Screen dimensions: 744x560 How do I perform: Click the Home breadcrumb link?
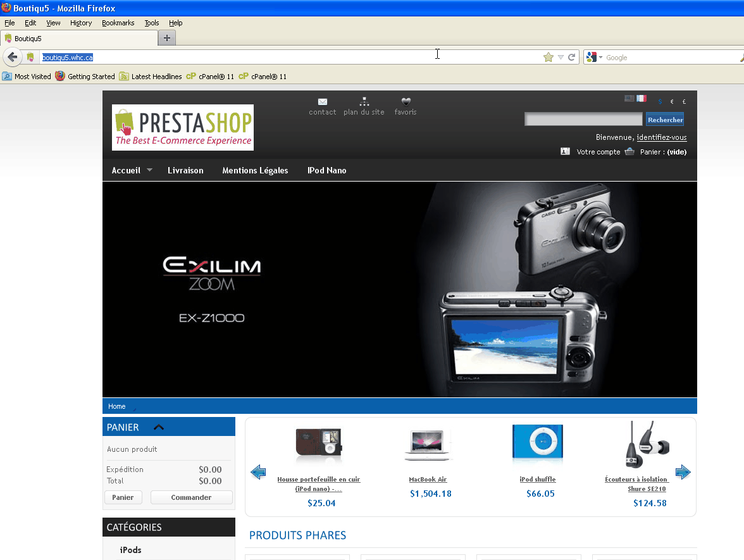pos(116,406)
